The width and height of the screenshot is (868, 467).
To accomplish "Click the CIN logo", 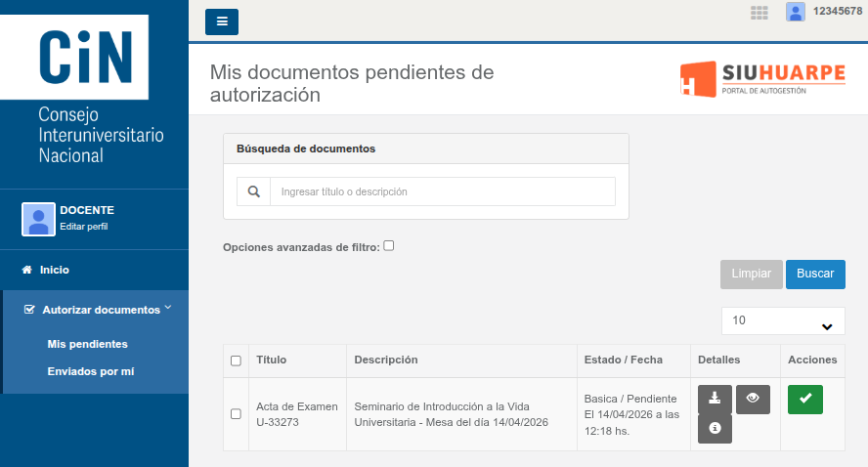I will click(x=74, y=57).
